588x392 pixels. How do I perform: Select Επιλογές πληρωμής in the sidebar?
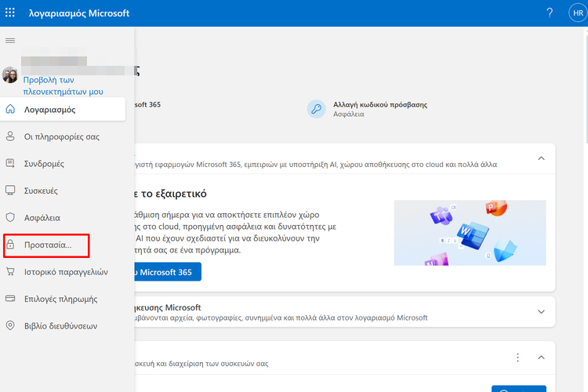[60, 299]
